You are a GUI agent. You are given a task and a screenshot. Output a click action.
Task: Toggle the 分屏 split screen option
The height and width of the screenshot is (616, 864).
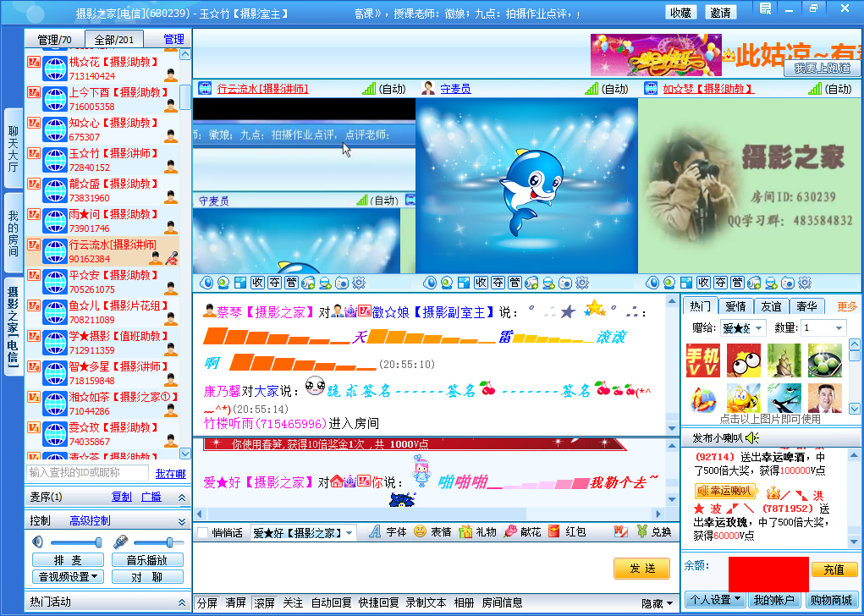[x=207, y=603]
